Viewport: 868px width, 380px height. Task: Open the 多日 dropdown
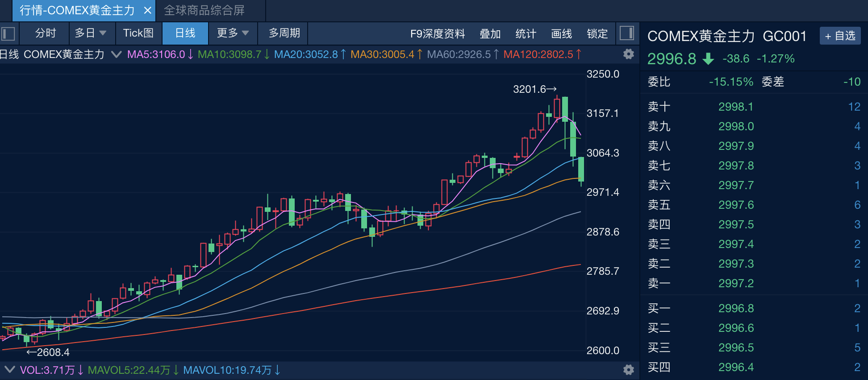coord(91,33)
